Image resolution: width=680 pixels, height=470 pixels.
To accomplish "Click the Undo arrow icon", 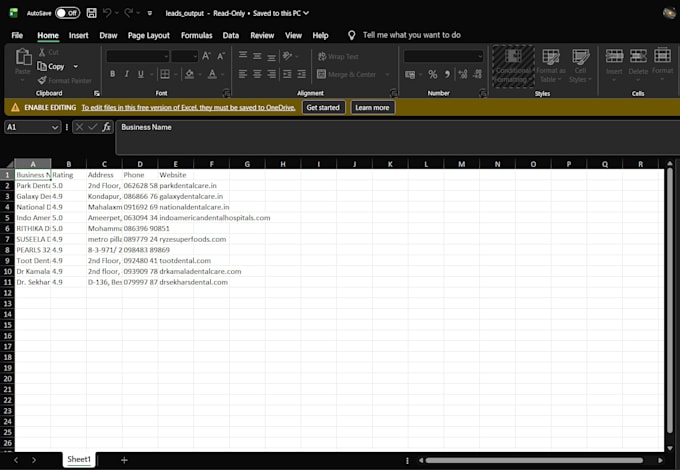I will [x=107, y=13].
